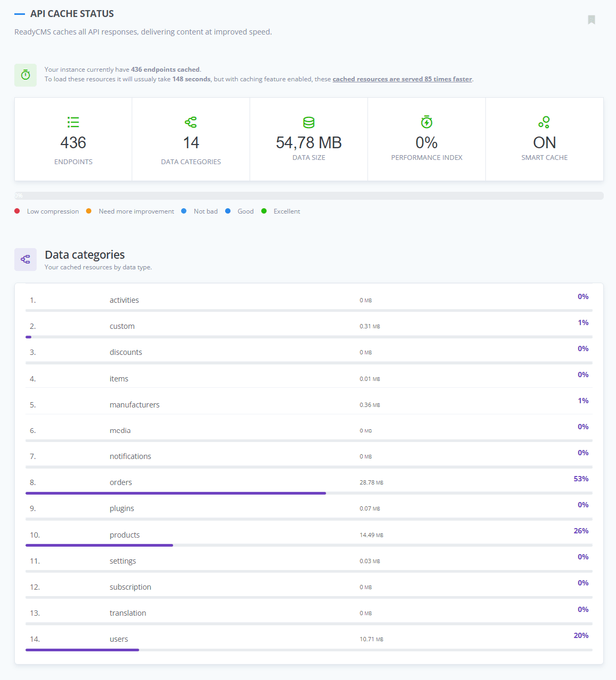
Task: Click the 0.01 MB items size value
Action: click(370, 379)
